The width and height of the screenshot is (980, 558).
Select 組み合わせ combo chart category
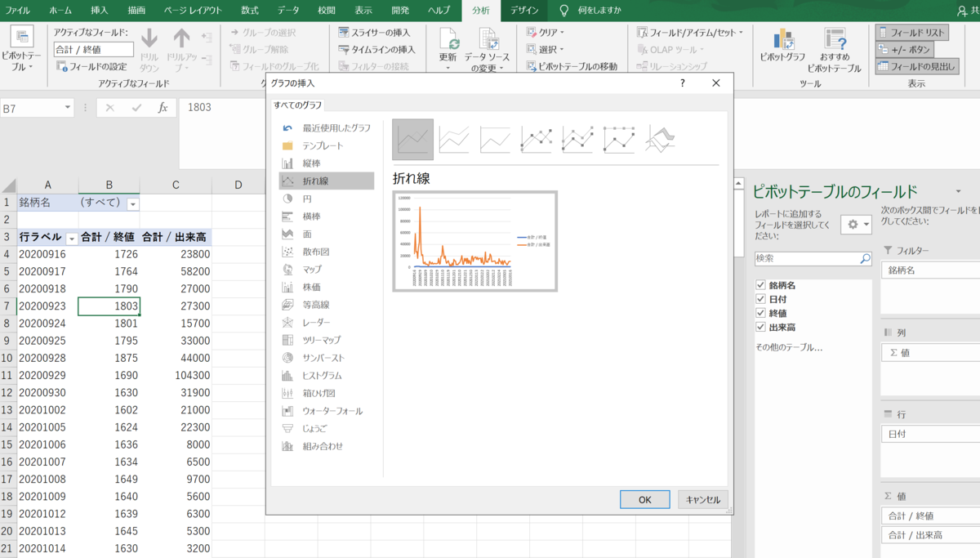327,446
